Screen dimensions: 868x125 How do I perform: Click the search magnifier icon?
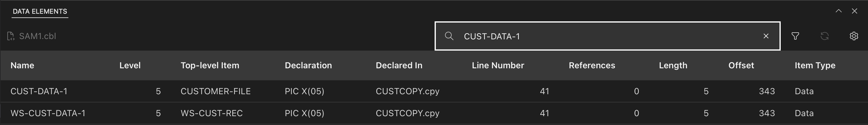coord(449,36)
